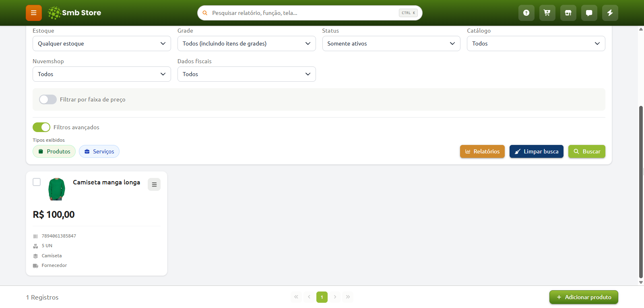Click the barcode icon on product card
Screen dimensions: 644x308
click(x=35, y=236)
